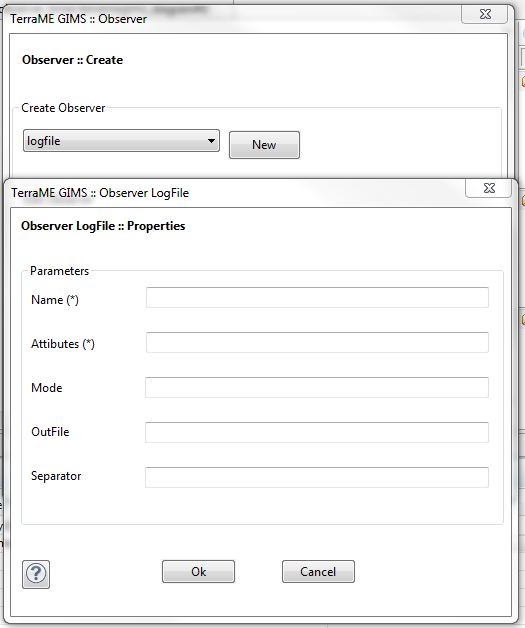The height and width of the screenshot is (628, 525).
Task: Focus the Name (*) text field
Action: click(x=317, y=298)
